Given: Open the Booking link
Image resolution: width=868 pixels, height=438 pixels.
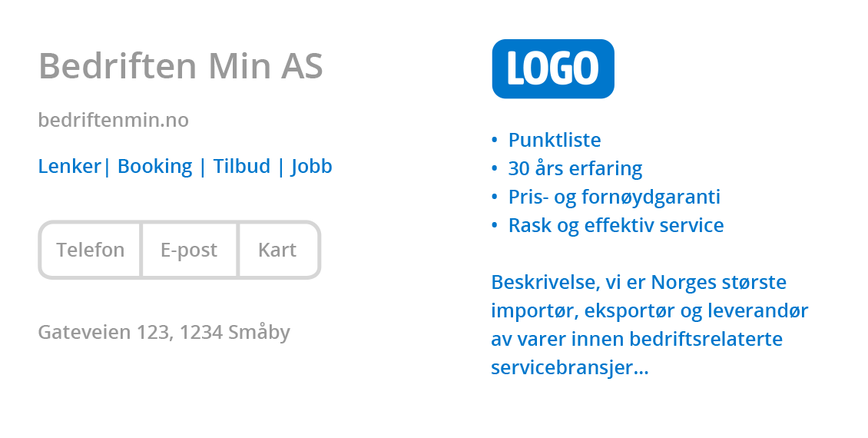Looking at the screenshot, I should coord(154,167).
